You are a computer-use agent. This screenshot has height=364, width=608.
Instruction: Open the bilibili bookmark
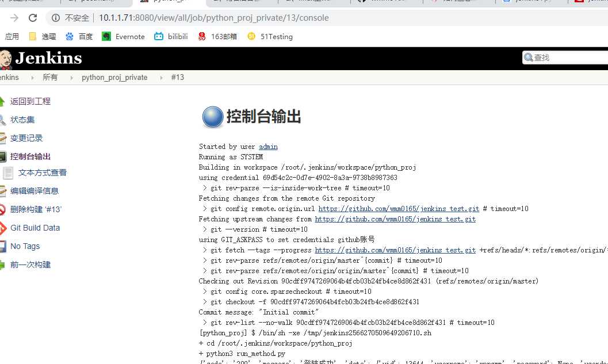click(171, 36)
